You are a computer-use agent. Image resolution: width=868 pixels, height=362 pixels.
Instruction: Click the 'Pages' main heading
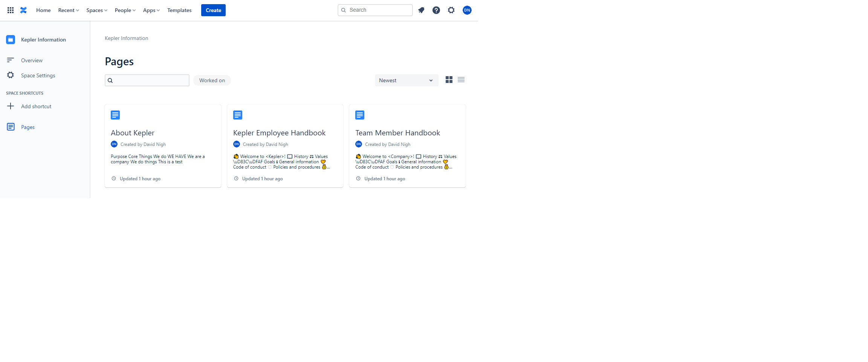point(119,61)
